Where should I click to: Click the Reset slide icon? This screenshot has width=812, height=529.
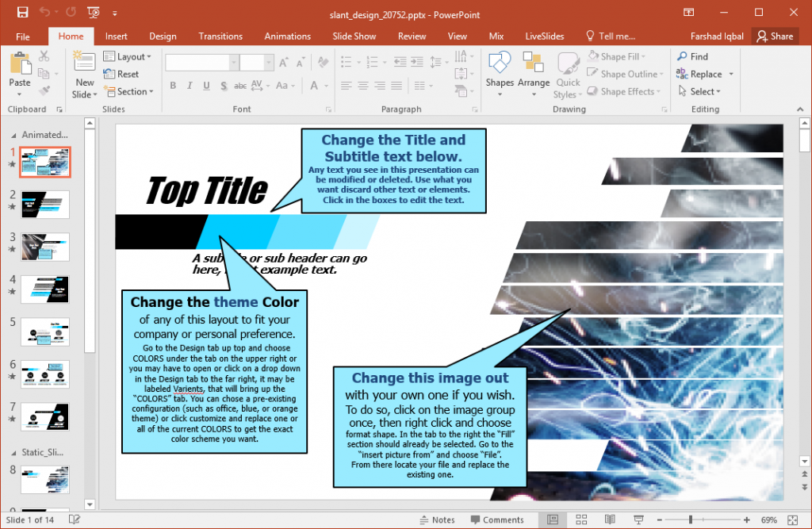[x=111, y=74]
